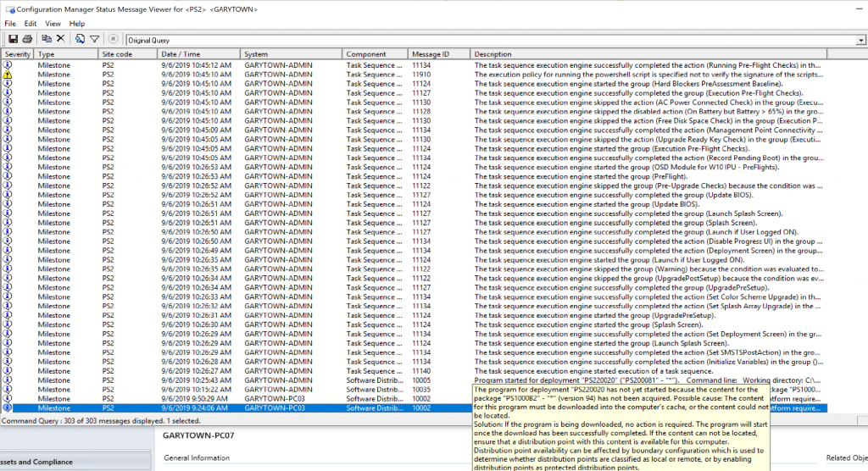
Task: Click the Message ID column header
Action: click(x=438, y=54)
